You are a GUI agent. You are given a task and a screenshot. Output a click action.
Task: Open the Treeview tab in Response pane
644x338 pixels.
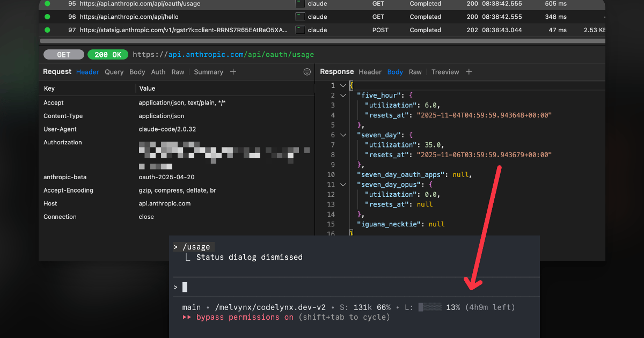click(x=445, y=71)
